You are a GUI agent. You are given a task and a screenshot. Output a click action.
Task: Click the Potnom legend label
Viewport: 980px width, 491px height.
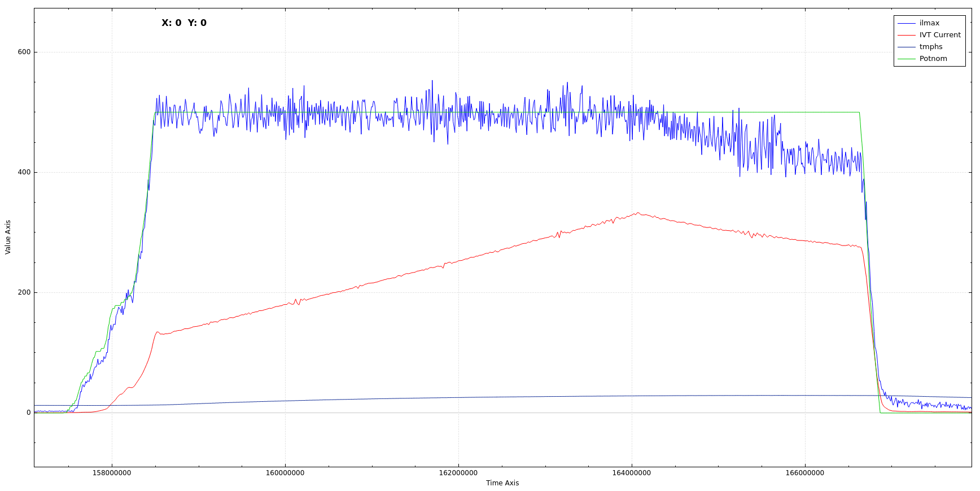933,59
